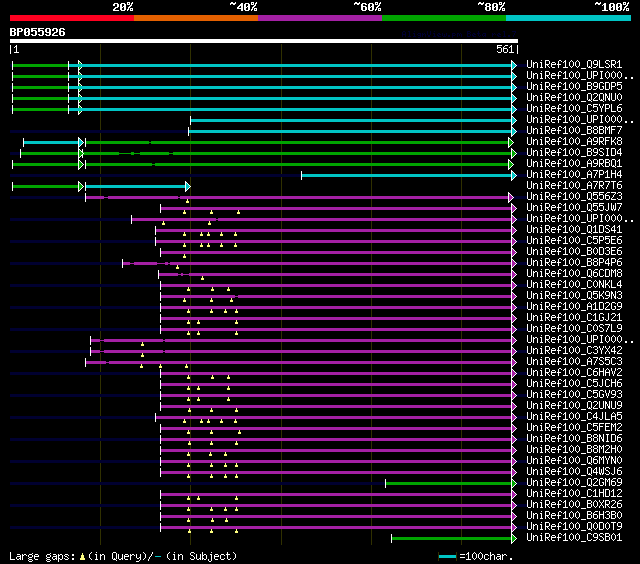The width and height of the screenshot is (640, 564).
Task: Select label UniRef100_C0S7L9
Action: [574, 329]
